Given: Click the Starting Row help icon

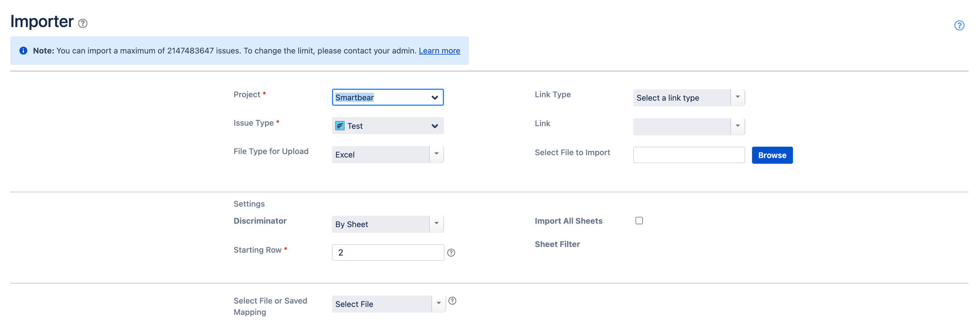Looking at the screenshot, I should pos(451,252).
